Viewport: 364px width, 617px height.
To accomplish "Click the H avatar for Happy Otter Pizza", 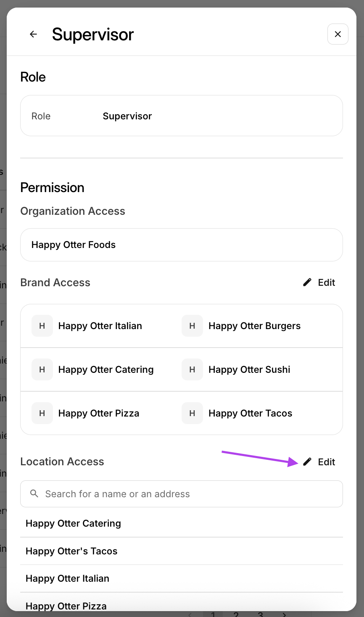I will (x=42, y=413).
